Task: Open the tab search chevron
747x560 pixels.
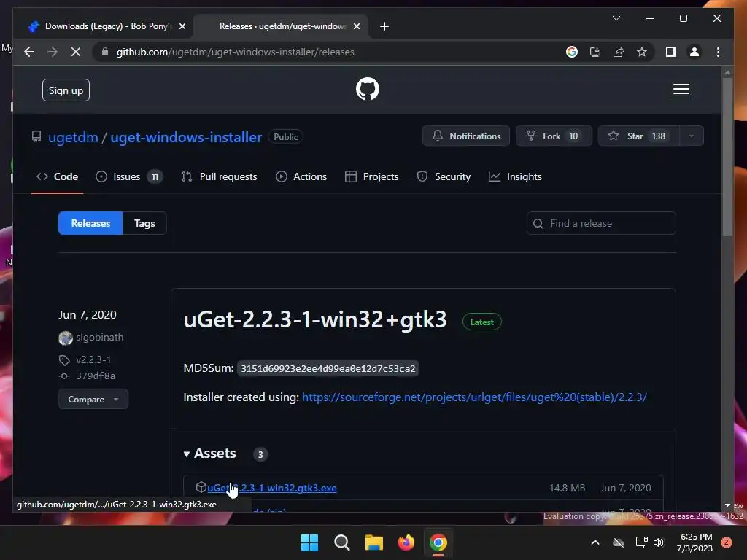Action: (616, 18)
